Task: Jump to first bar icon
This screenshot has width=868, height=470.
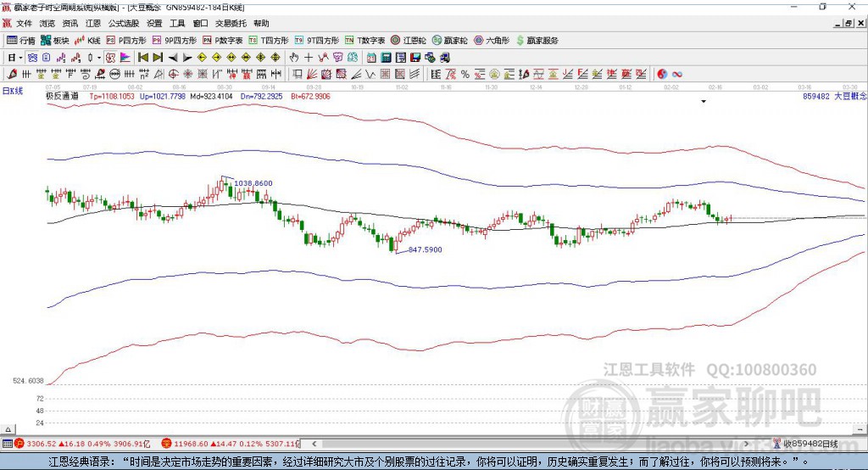Action: pos(142,58)
